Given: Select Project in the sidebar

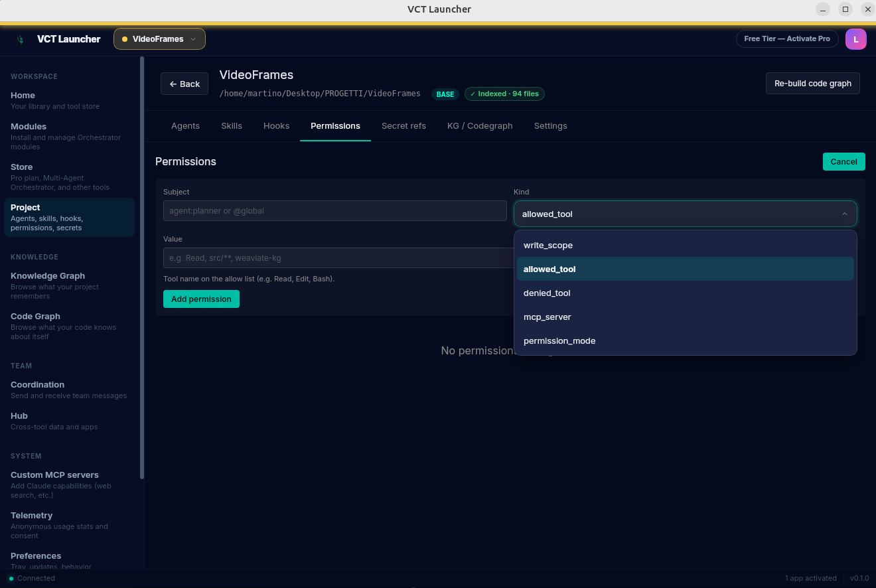Looking at the screenshot, I should [69, 217].
